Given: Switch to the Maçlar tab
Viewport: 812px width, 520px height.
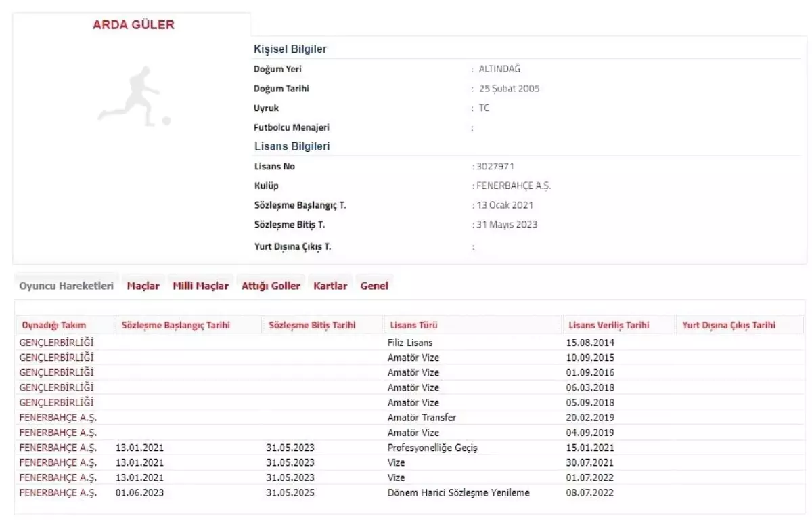Looking at the screenshot, I should [143, 286].
